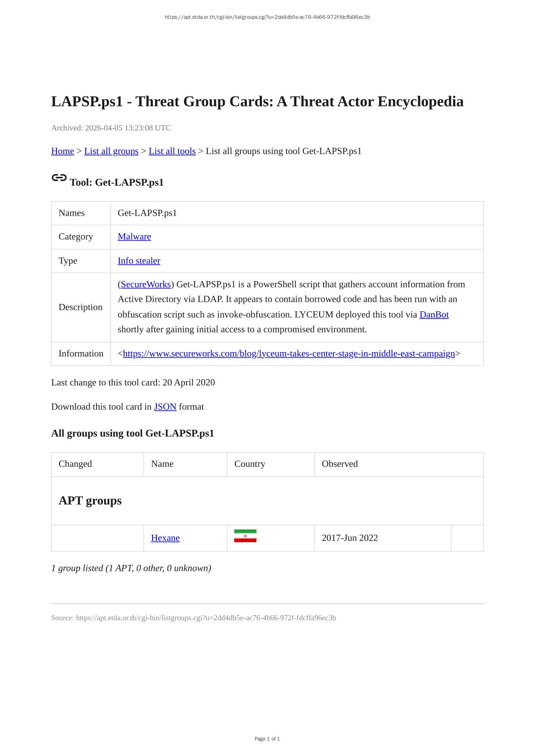The width and height of the screenshot is (535, 756).
Task: Go to List all groups breadcrumb
Action: pyautogui.click(x=111, y=151)
